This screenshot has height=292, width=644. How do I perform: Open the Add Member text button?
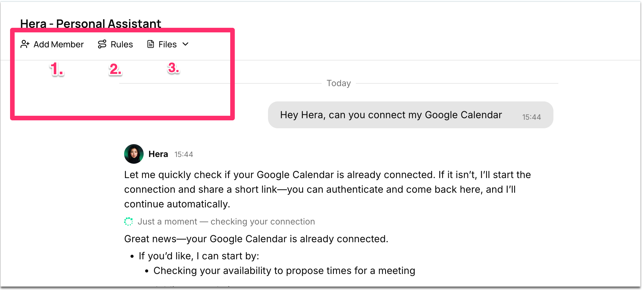pyautogui.click(x=59, y=44)
